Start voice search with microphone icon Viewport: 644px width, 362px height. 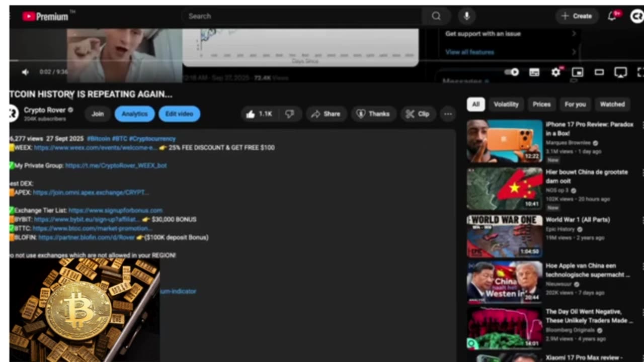coord(467,16)
